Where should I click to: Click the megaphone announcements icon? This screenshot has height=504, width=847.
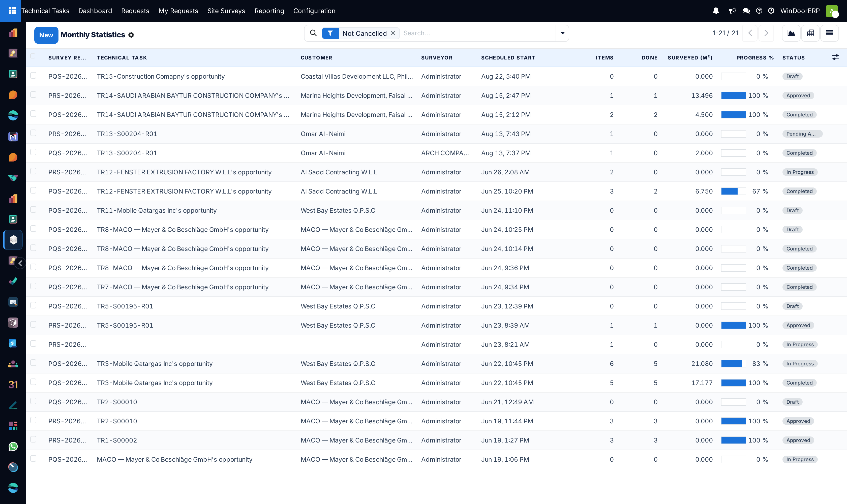[x=732, y=11]
